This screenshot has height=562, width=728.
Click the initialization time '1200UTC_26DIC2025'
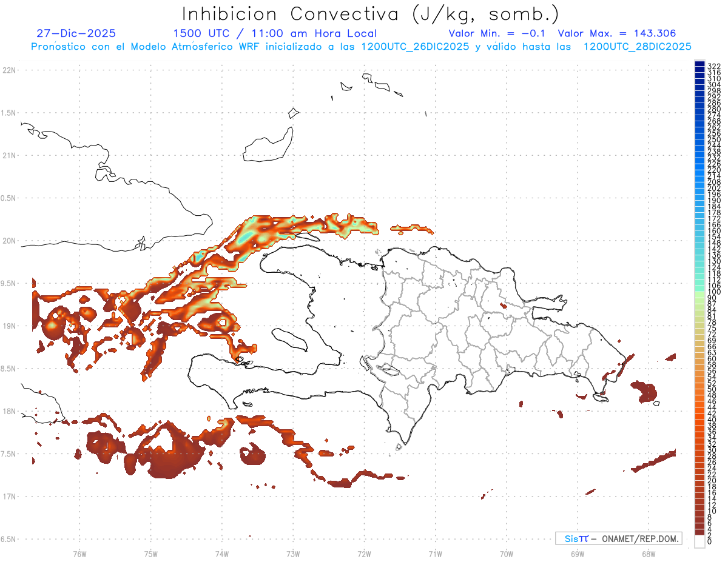(x=414, y=47)
